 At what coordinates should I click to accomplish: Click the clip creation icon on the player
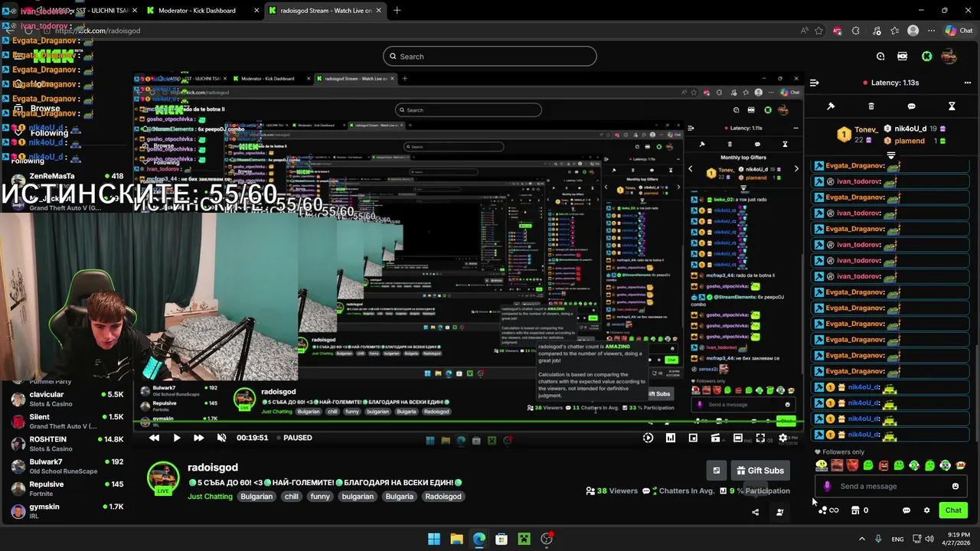[x=715, y=438]
